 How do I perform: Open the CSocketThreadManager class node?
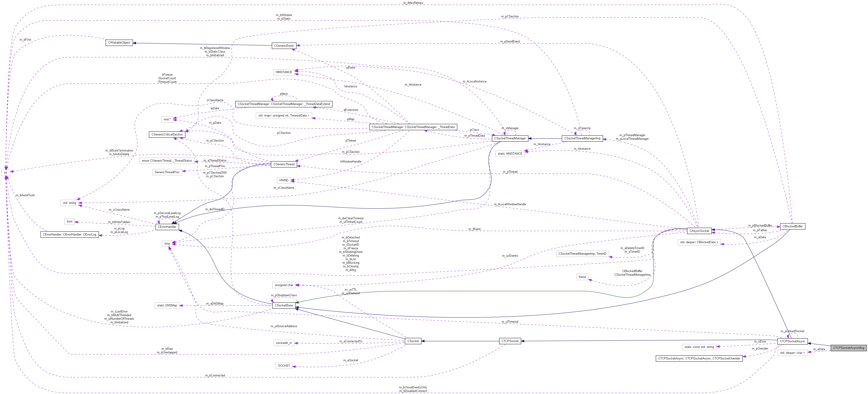coord(510,138)
